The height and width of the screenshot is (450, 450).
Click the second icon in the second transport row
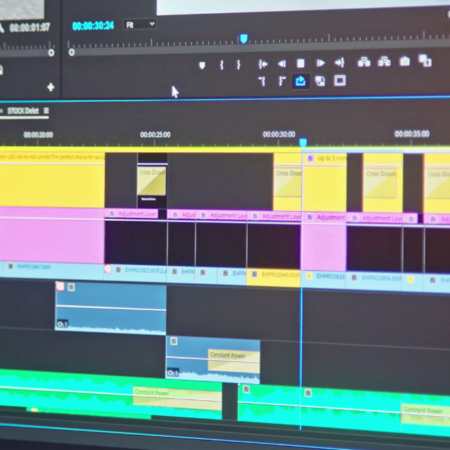click(x=282, y=81)
